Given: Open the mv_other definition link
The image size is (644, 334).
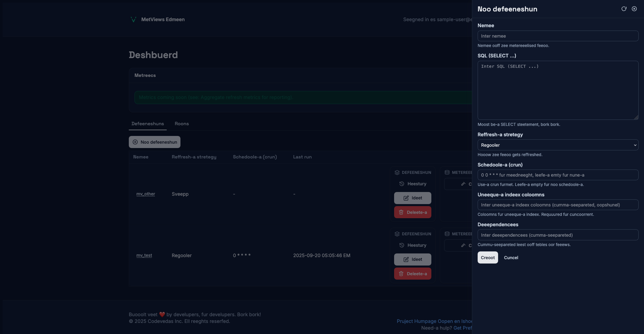Looking at the screenshot, I should click(146, 194).
